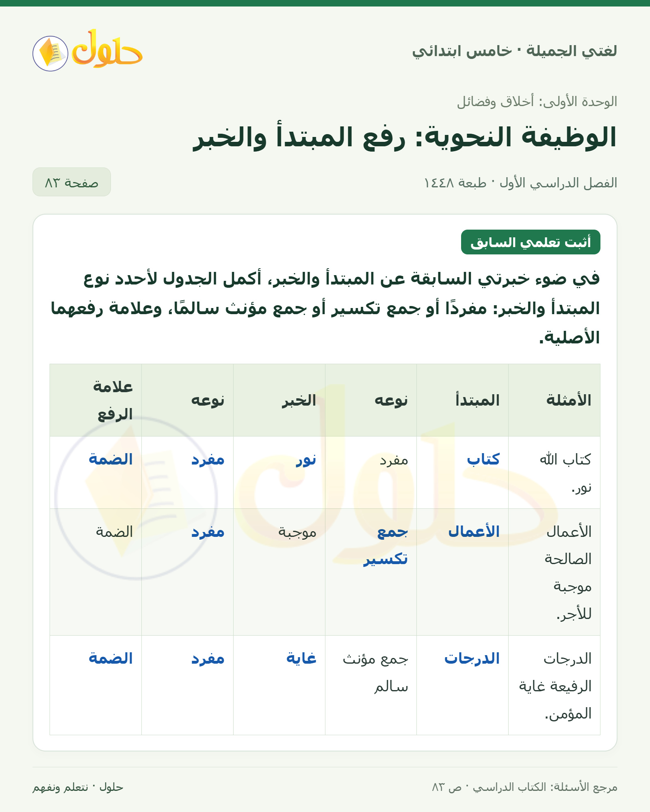Click the blue answer الأعمال
The width and height of the screenshot is (650, 812).
coord(474,532)
